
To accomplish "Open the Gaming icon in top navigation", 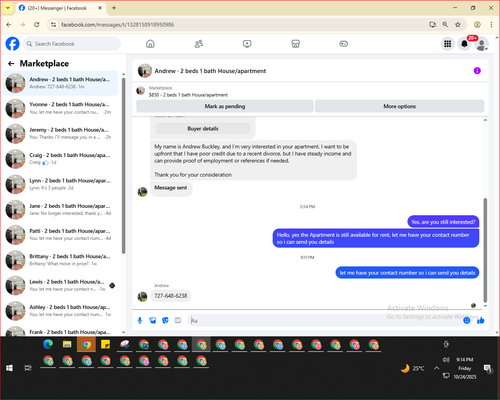I will [344, 44].
